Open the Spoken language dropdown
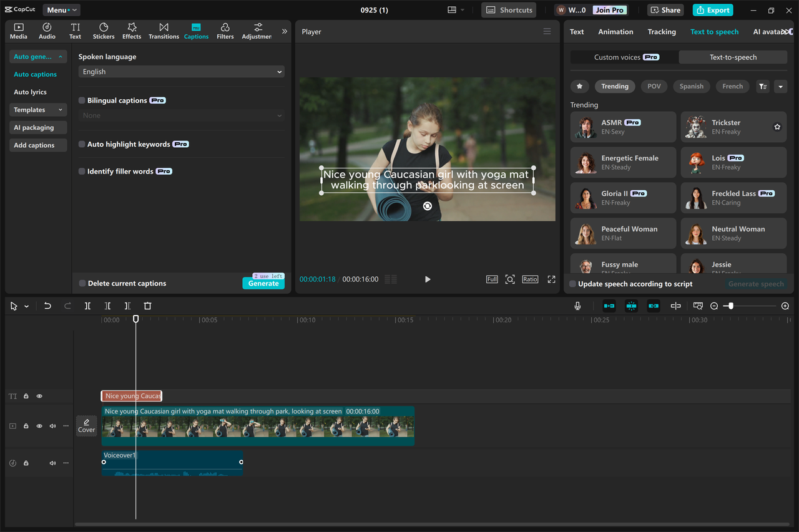Viewport: 799px width, 532px height. click(x=180, y=71)
